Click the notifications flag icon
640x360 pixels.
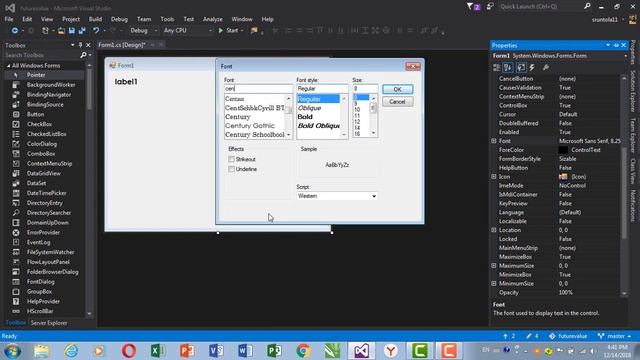473,7
